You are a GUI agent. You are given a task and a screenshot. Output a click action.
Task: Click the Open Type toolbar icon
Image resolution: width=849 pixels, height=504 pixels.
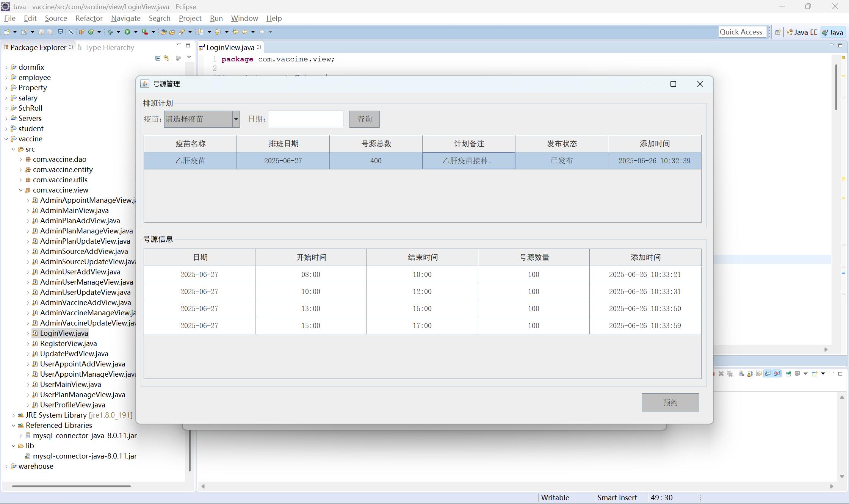click(x=163, y=32)
